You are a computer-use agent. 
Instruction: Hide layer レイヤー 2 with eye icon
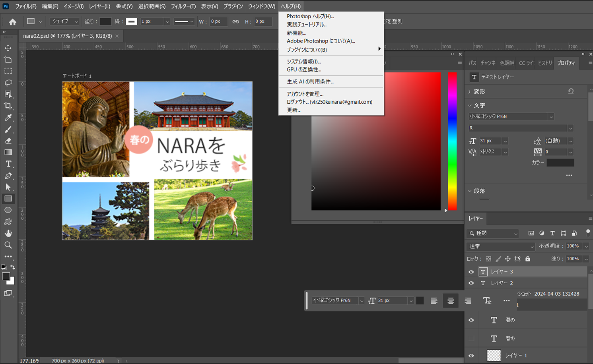[x=471, y=283]
